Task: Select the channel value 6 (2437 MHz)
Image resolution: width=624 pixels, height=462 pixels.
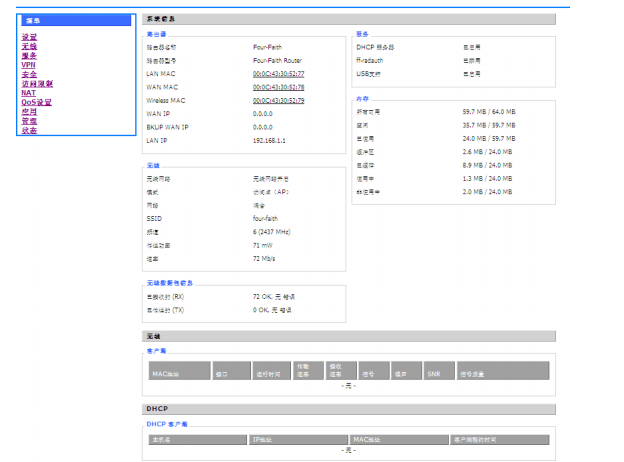Action: pos(271,232)
